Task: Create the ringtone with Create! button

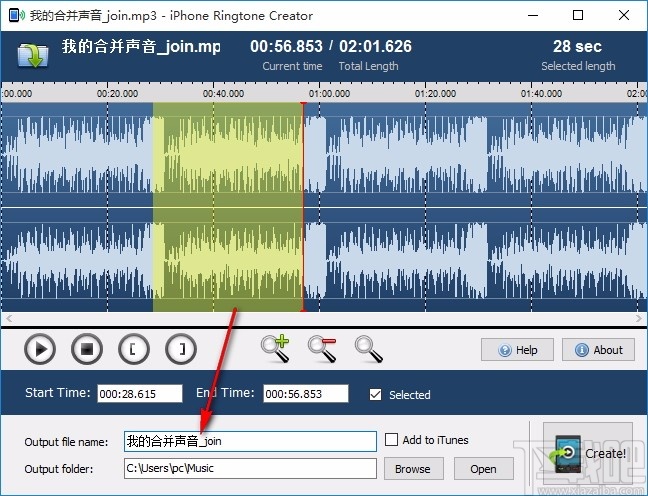Action: pos(588,453)
